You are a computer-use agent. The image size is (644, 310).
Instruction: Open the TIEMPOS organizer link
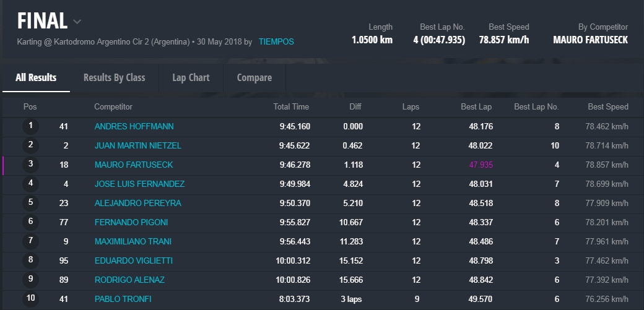(276, 42)
